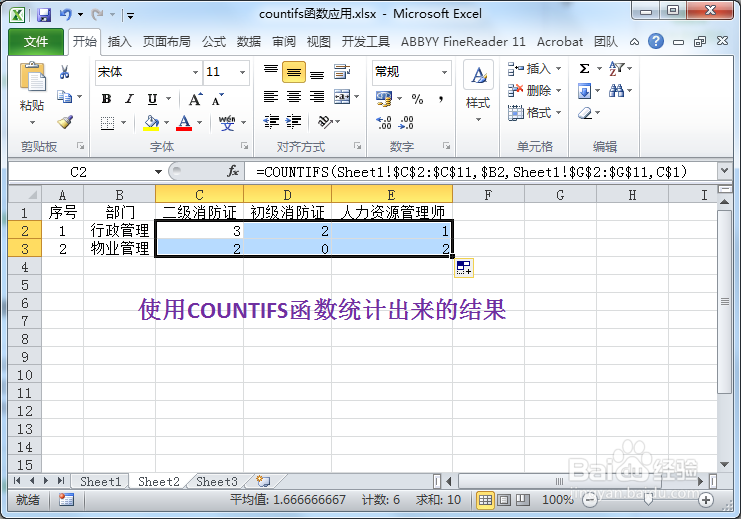Toggle bold formatting
This screenshot has height=519, width=741.
(106, 99)
